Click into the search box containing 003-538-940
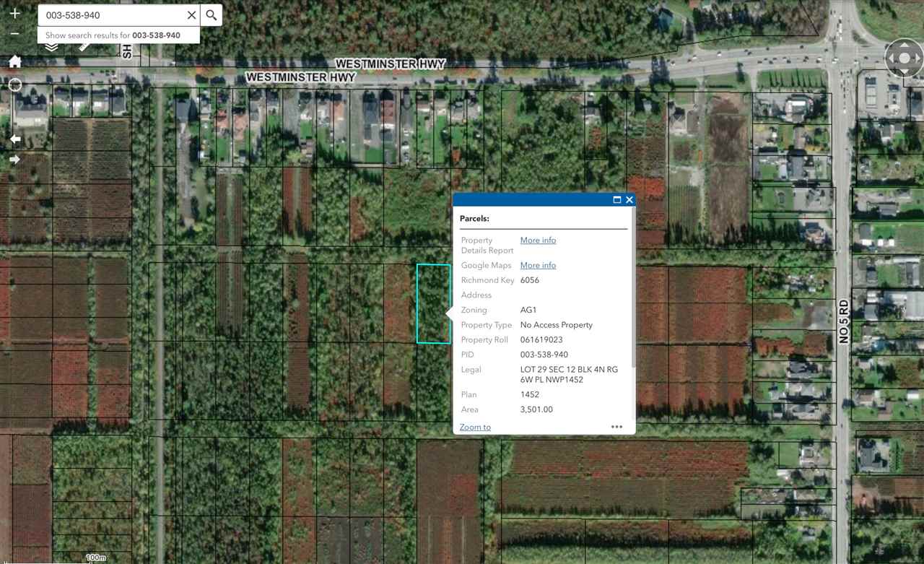 [x=108, y=14]
